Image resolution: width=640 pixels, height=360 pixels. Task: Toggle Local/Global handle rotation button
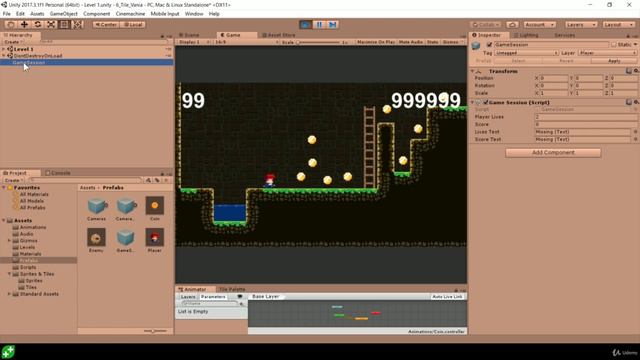(133, 25)
